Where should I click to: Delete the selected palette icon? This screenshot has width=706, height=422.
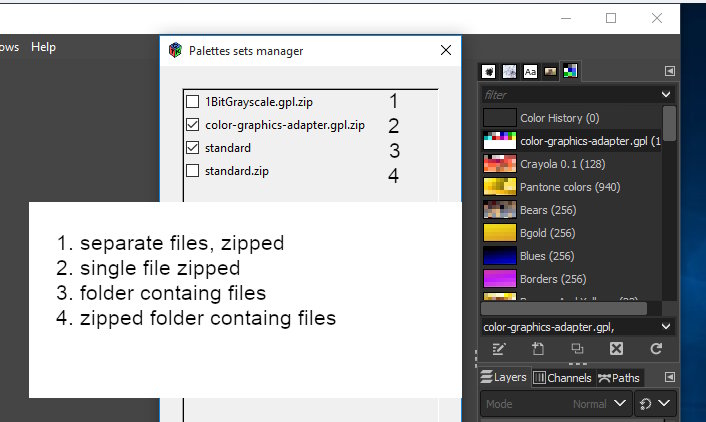[616, 349]
